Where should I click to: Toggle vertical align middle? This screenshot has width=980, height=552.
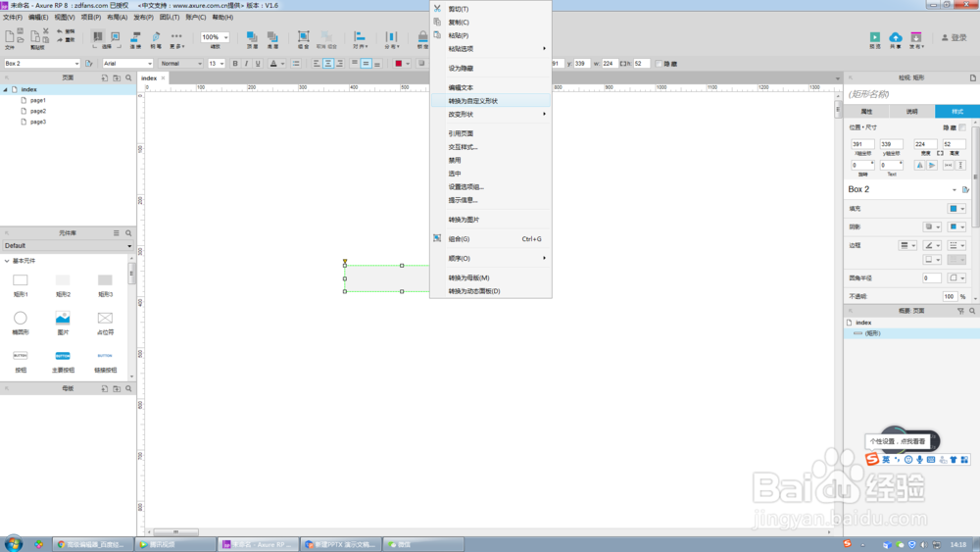[x=366, y=63]
